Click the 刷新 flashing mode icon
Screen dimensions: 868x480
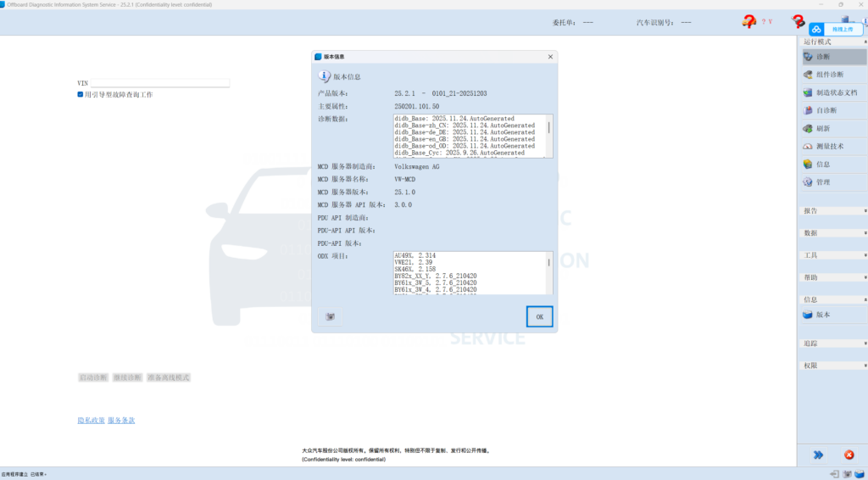tap(809, 128)
